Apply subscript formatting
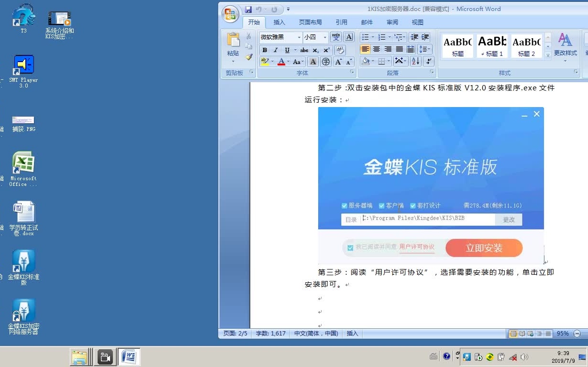This screenshot has width=588, height=367. point(316,50)
